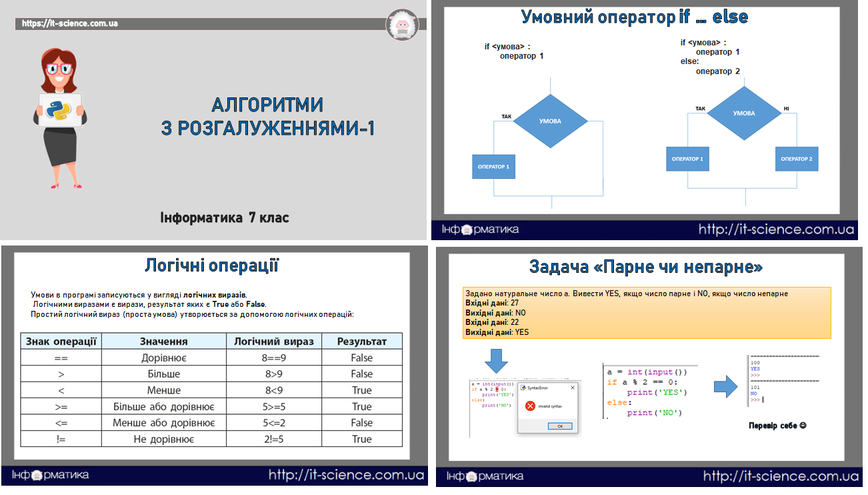The height and width of the screenshot is (495, 868).
Task: Click the IDLE icon in the dialog title bar
Action: click(523, 388)
